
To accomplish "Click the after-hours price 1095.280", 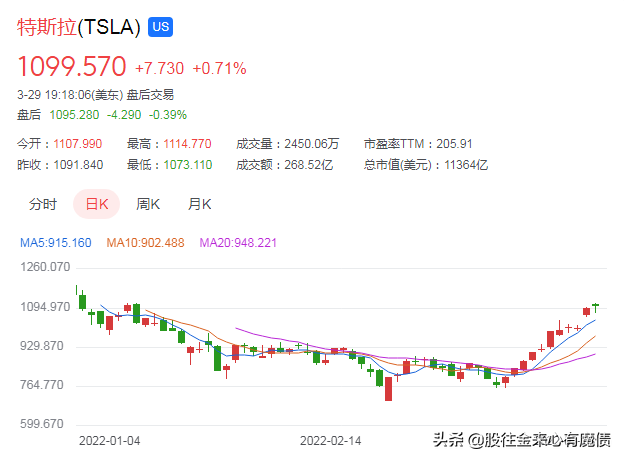I will coord(74,115).
